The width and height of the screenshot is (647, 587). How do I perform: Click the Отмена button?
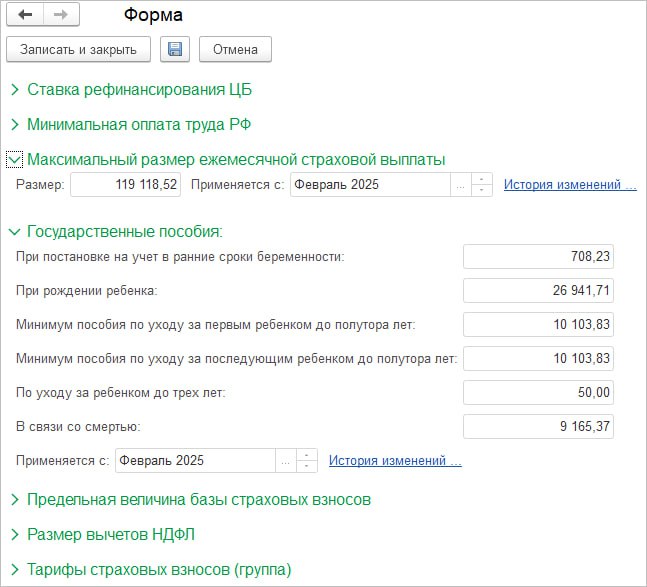(x=235, y=50)
